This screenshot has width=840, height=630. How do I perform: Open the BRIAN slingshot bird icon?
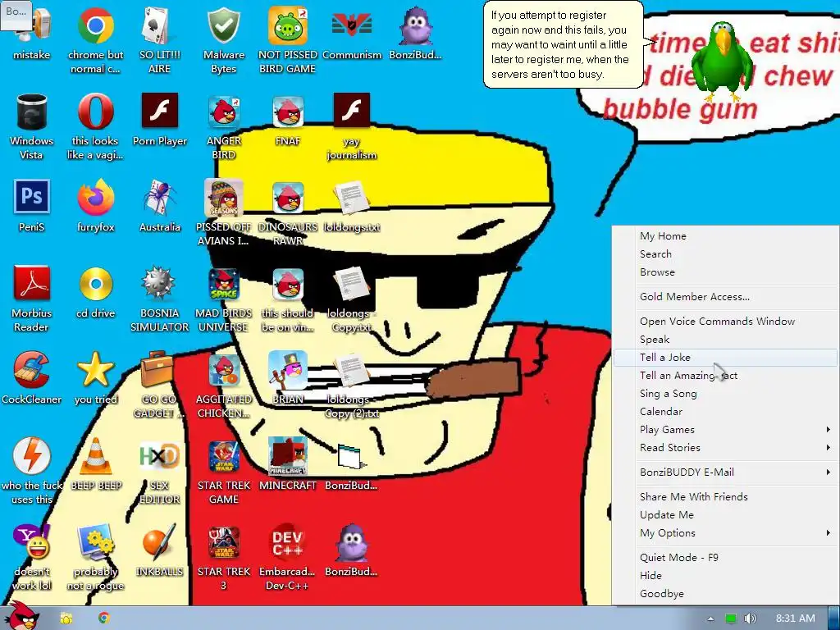[x=288, y=370]
